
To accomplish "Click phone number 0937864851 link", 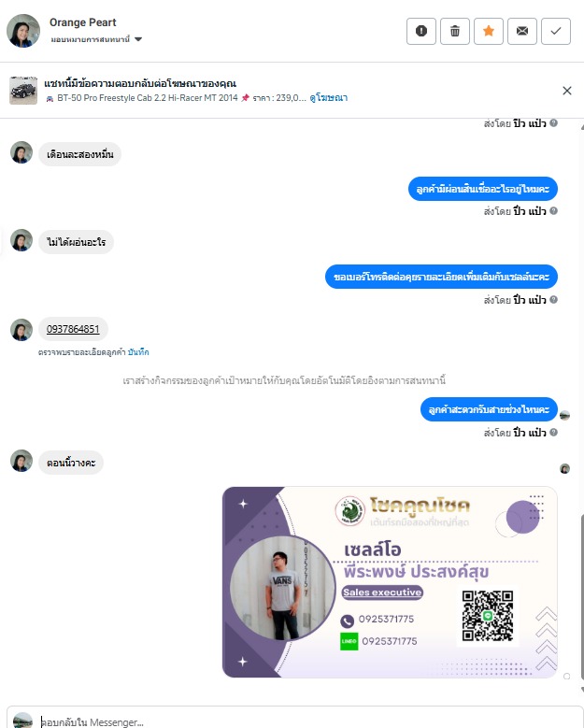I will click(73, 329).
